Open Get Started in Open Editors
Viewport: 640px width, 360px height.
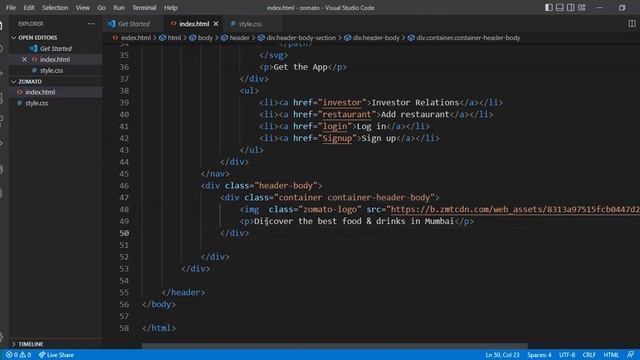click(x=56, y=49)
